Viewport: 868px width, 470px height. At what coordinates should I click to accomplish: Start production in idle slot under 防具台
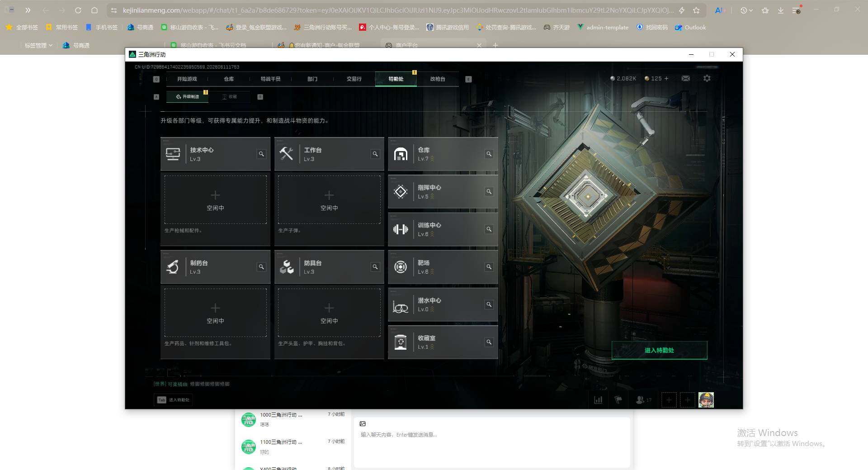click(x=329, y=313)
